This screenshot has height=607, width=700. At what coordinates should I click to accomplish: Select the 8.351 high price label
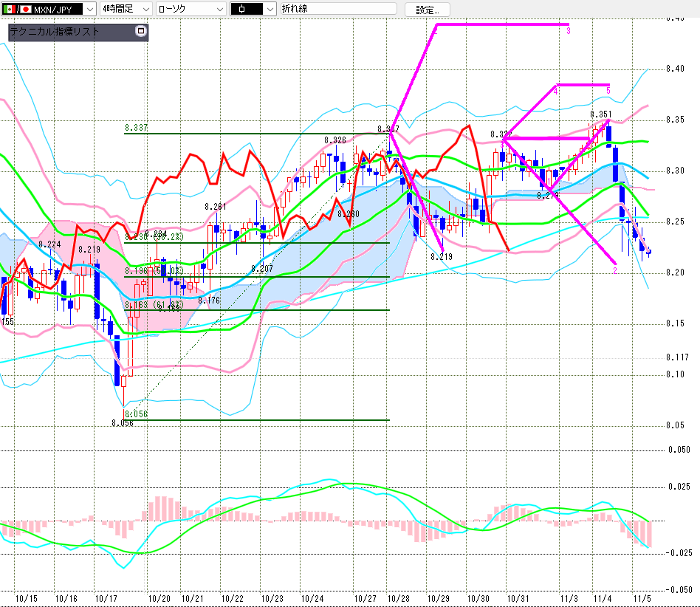click(x=600, y=114)
